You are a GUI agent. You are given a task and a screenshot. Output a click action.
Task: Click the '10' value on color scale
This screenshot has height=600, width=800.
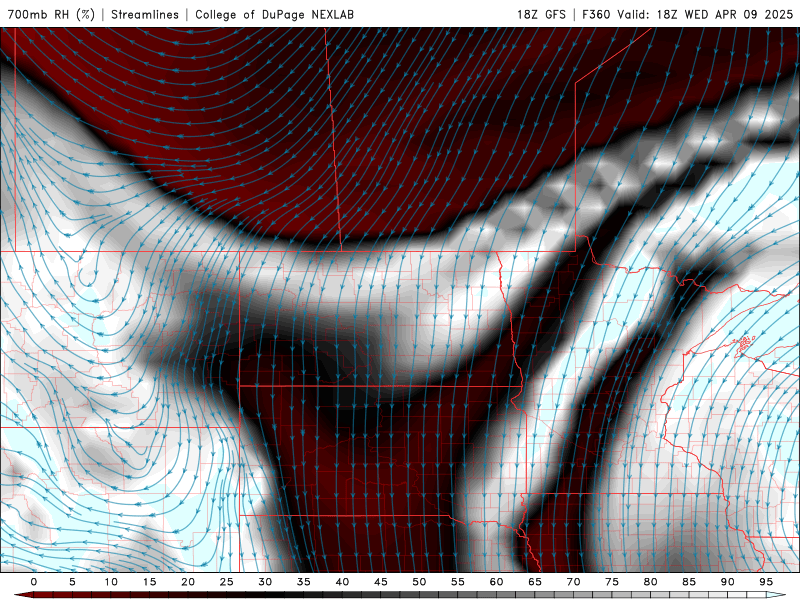pos(111,582)
